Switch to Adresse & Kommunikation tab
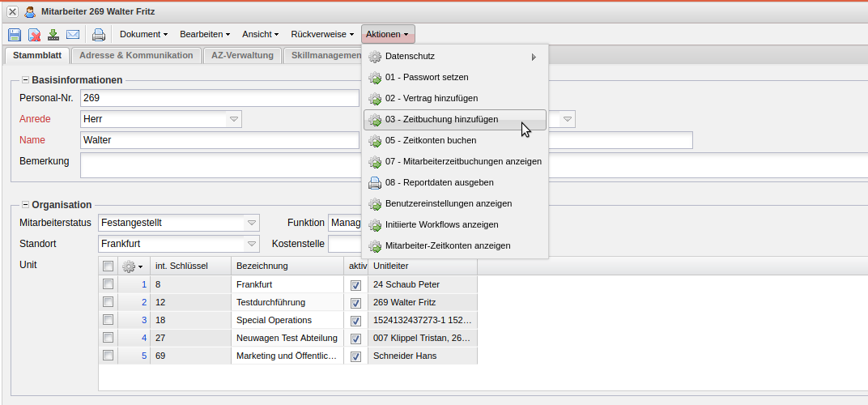Viewport: 868px width, 405px height. (x=136, y=55)
